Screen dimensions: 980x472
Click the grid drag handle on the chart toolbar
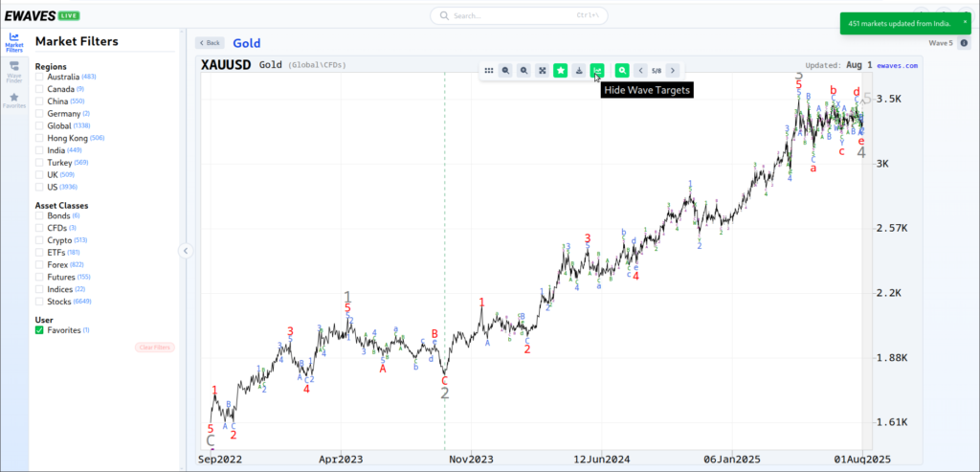tap(488, 70)
